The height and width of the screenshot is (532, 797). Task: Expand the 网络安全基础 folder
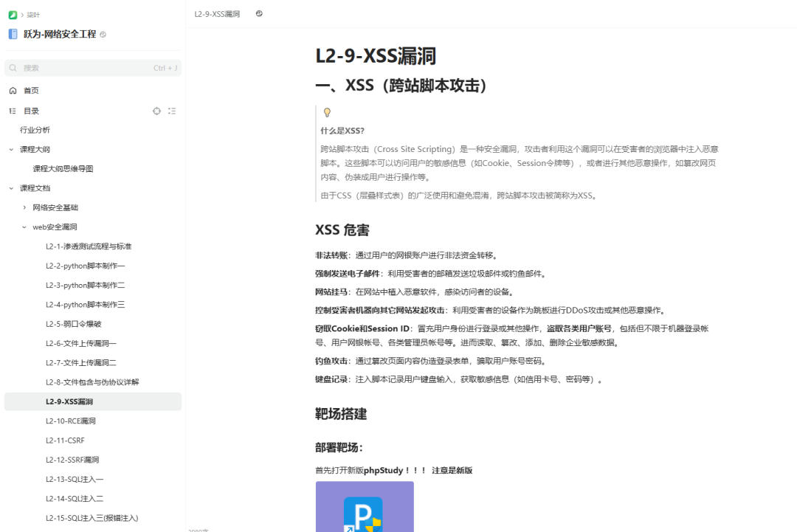[x=24, y=207]
